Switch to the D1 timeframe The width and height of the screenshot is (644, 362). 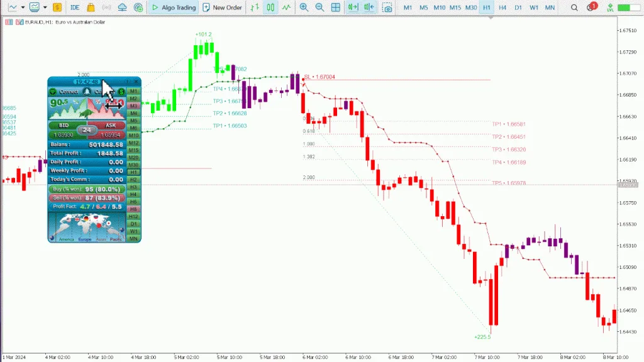(x=518, y=7)
